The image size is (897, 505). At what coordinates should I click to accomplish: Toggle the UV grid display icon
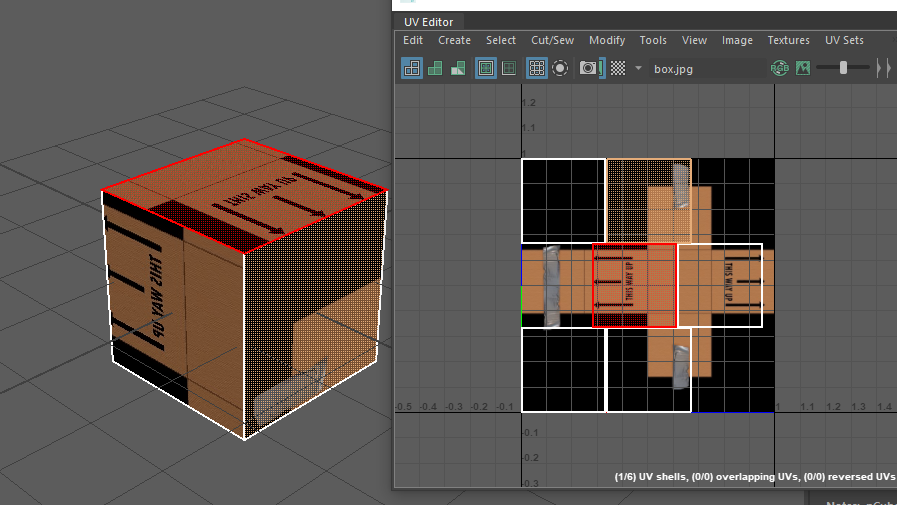pyautogui.click(x=537, y=68)
